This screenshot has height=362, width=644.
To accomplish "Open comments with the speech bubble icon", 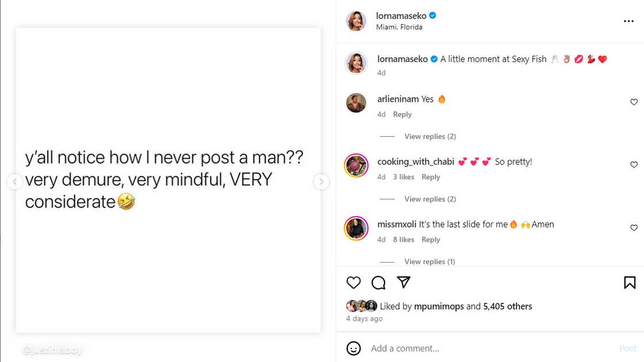I will pyautogui.click(x=378, y=282).
